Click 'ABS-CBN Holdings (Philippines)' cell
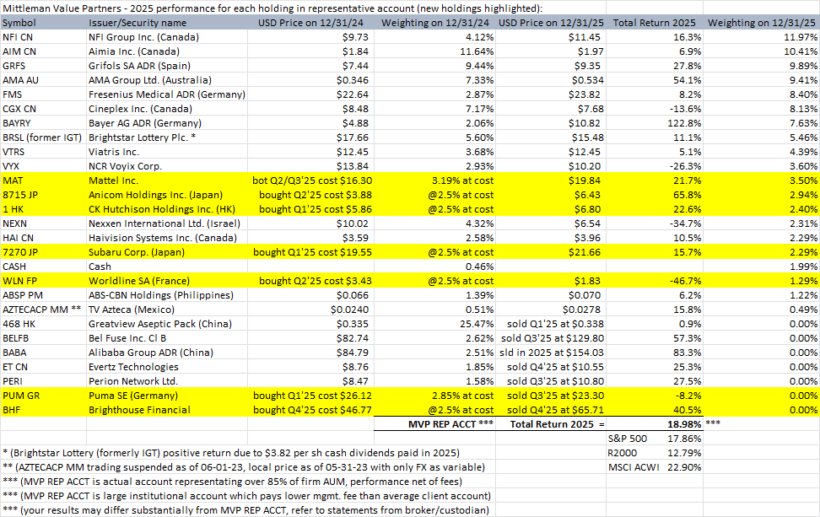820x517 pixels. click(x=167, y=295)
